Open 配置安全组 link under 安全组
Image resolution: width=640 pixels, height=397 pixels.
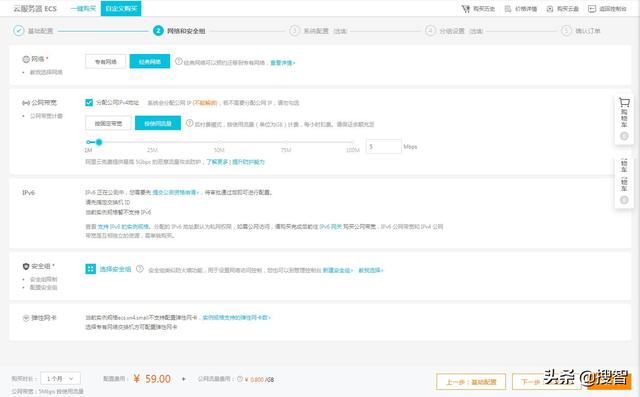(44, 288)
